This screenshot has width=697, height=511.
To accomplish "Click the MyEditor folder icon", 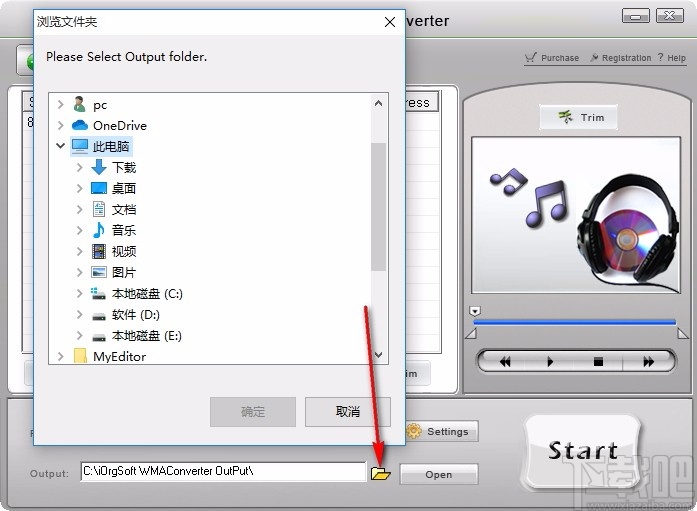I will pos(80,356).
